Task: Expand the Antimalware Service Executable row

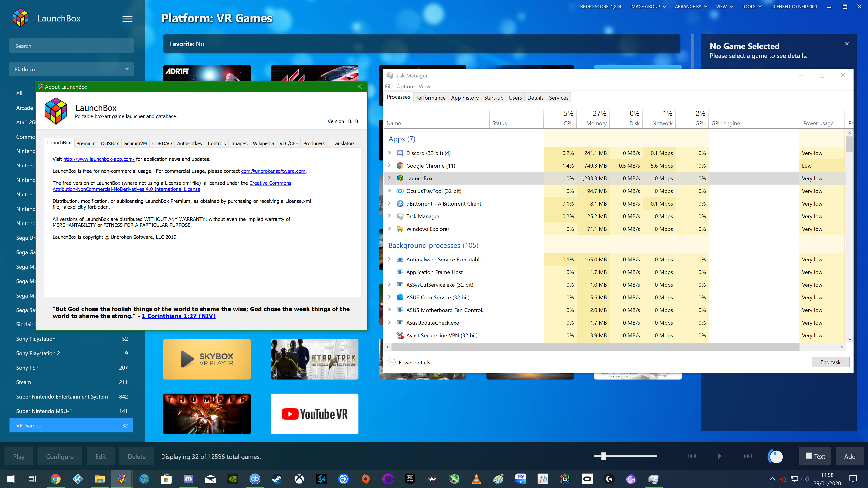Action: pos(389,259)
